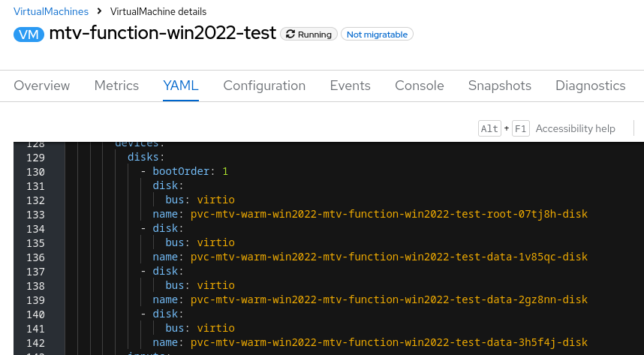Select the YAML tab

[181, 86]
